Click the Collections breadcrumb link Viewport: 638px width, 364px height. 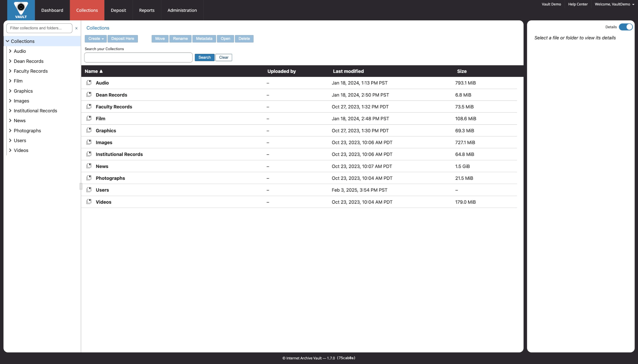(x=98, y=28)
